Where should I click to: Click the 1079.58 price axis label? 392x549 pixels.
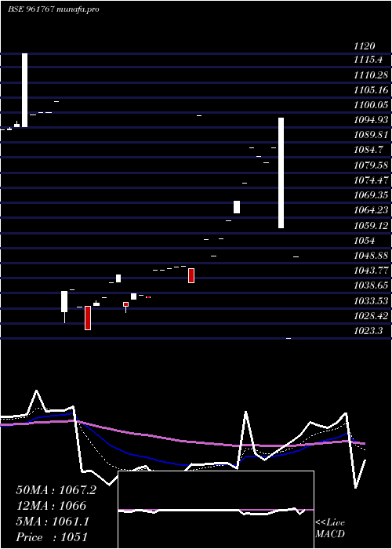coord(371,165)
